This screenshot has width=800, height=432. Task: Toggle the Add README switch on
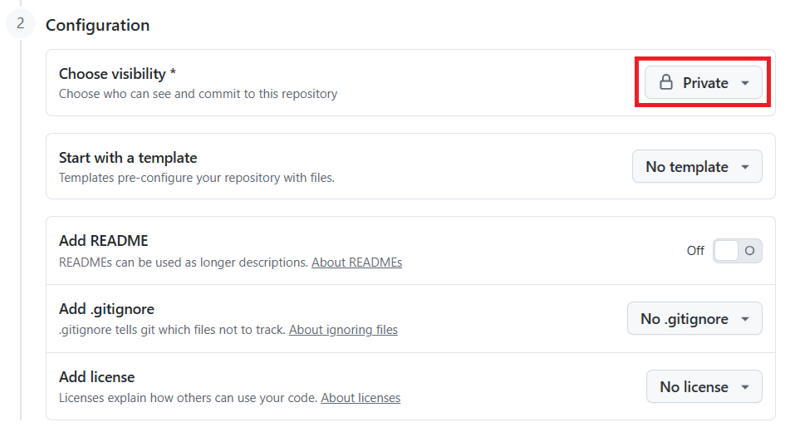point(738,251)
